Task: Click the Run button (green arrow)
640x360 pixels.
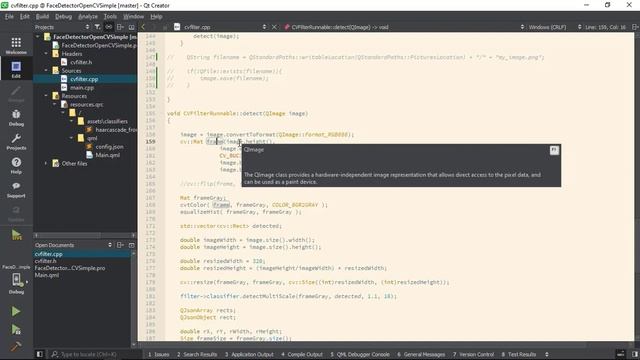Action: 16,311
